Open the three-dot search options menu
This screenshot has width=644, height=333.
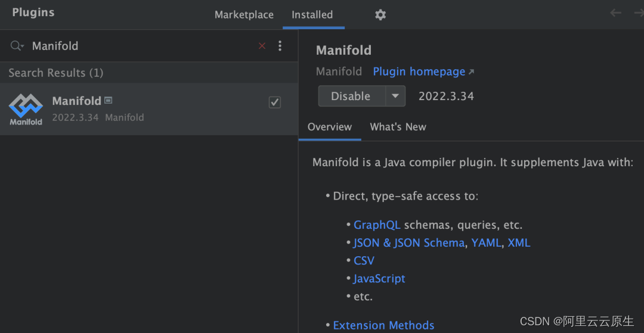pos(280,46)
